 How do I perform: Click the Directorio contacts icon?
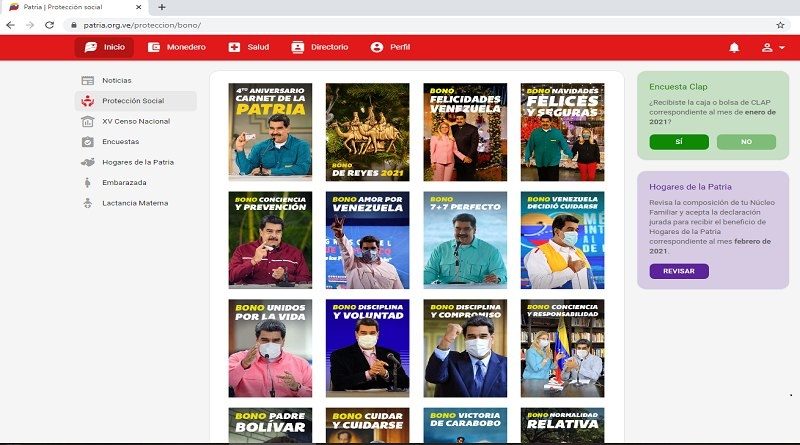click(297, 47)
